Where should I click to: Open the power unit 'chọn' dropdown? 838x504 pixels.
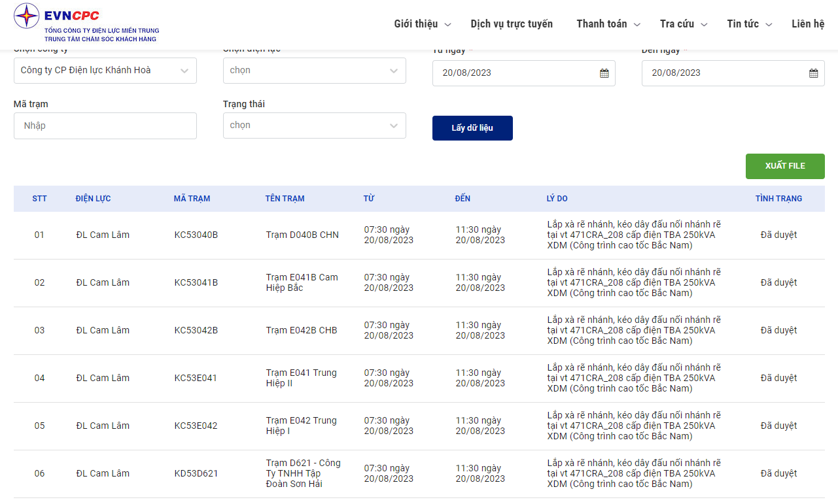(314, 71)
